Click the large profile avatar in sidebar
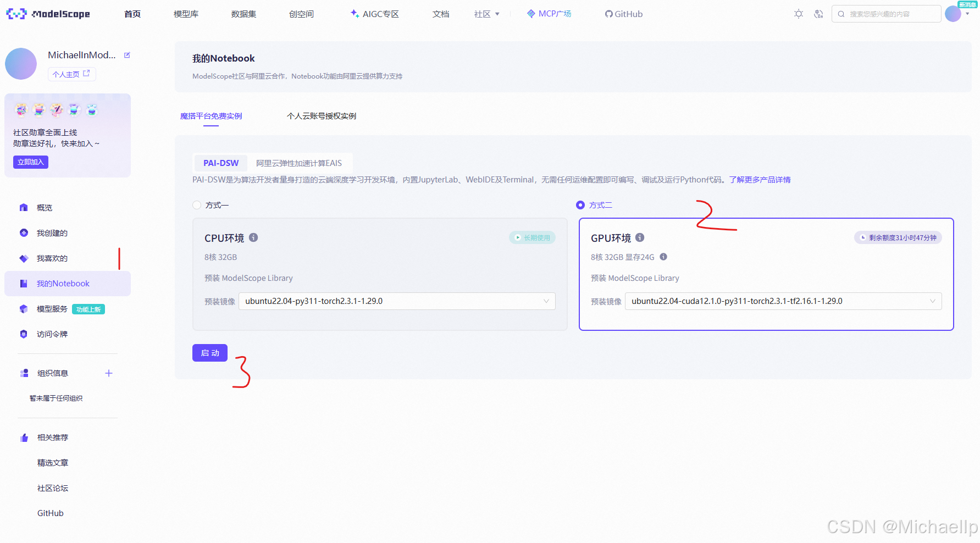 (21, 64)
